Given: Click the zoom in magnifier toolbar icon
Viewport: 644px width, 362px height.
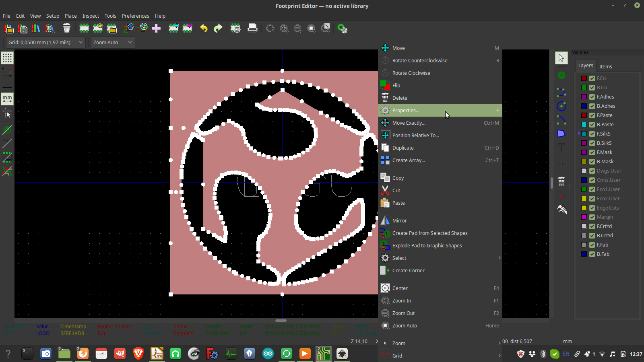Looking at the screenshot, I should coord(284,29).
